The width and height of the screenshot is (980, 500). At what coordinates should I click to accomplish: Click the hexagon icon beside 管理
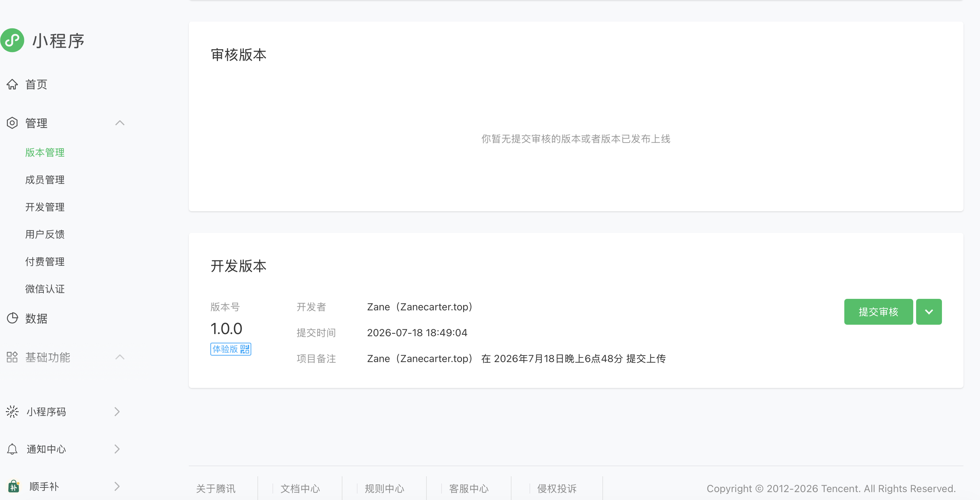(12, 122)
